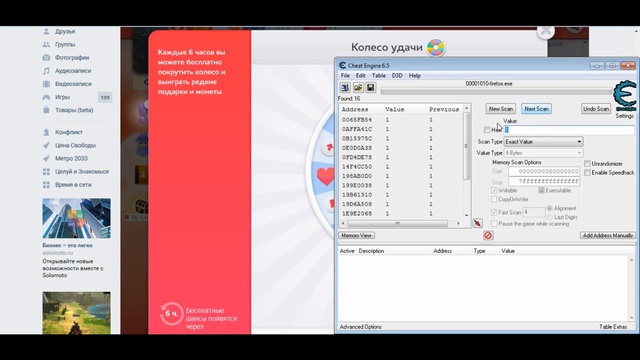Click the results list horizontal scrollbar

(x=400, y=223)
